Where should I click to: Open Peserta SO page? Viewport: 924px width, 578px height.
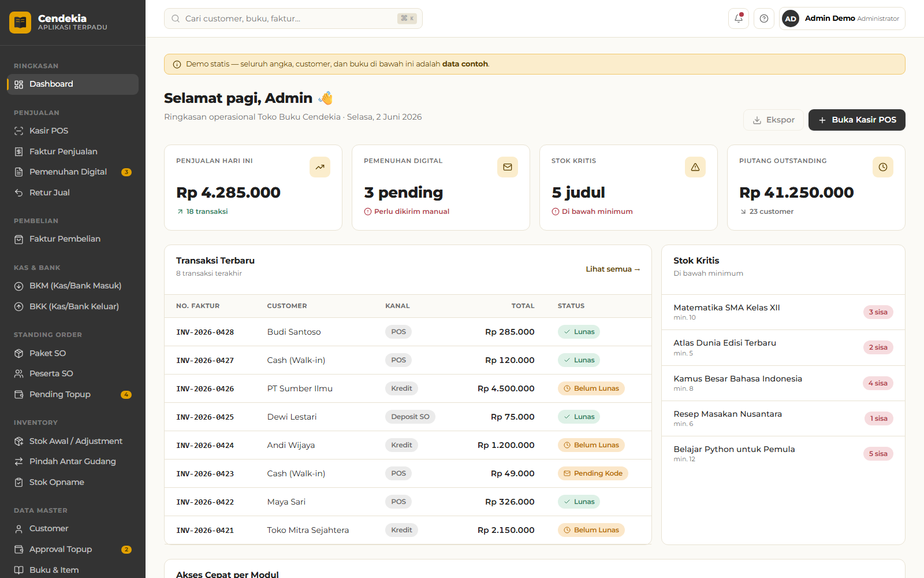pos(73,373)
